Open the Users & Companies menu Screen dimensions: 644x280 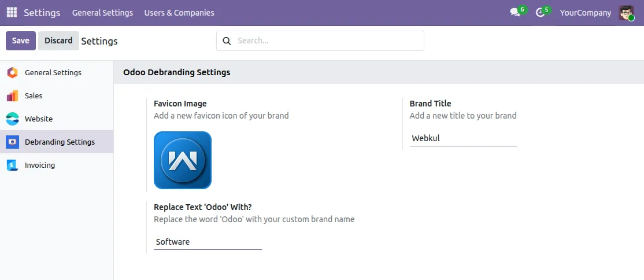(179, 13)
